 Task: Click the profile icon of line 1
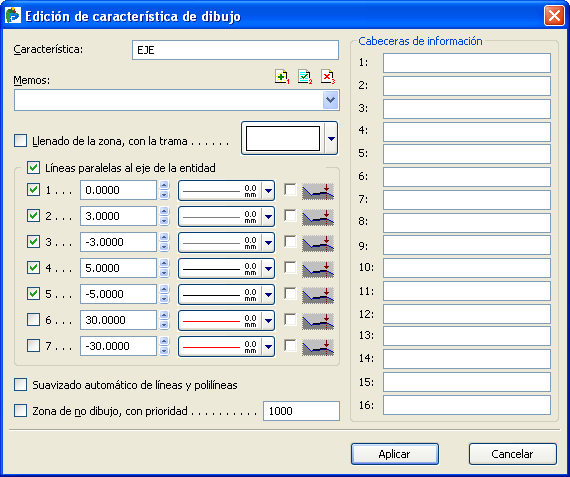(318, 191)
